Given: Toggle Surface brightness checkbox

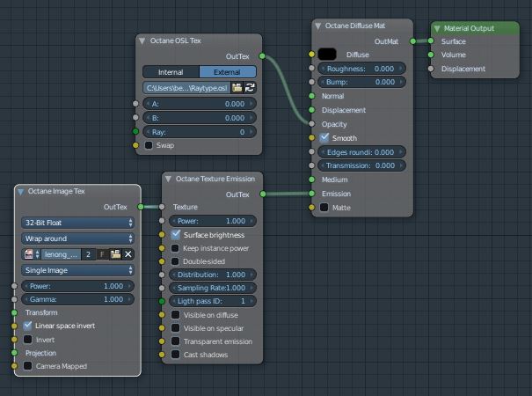Looking at the screenshot, I should (175, 234).
